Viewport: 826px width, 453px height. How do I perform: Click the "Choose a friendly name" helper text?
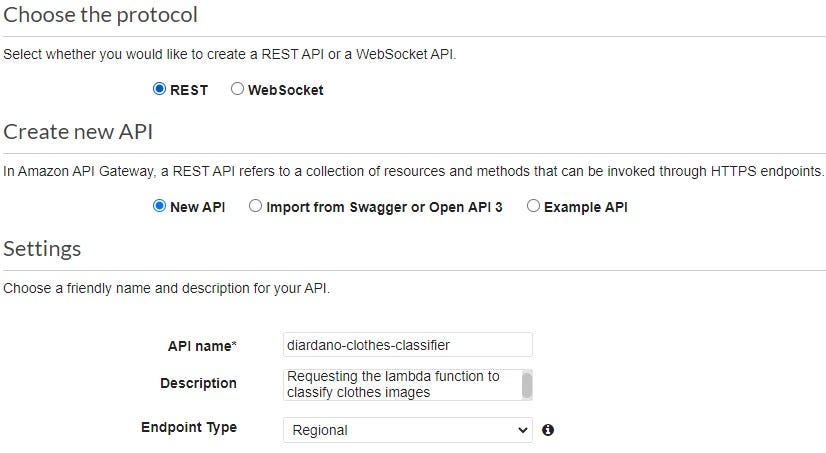pos(166,289)
